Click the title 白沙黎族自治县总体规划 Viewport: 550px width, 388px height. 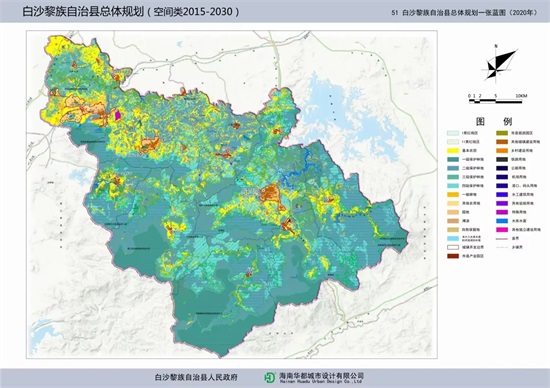(83, 12)
